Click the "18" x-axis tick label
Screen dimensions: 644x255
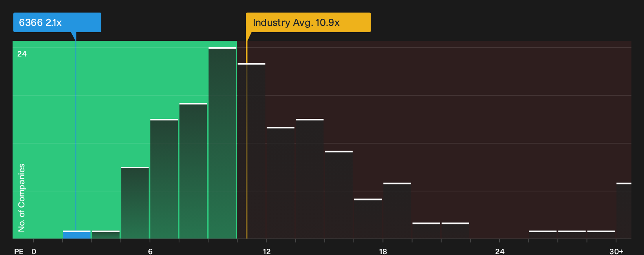[383, 251]
